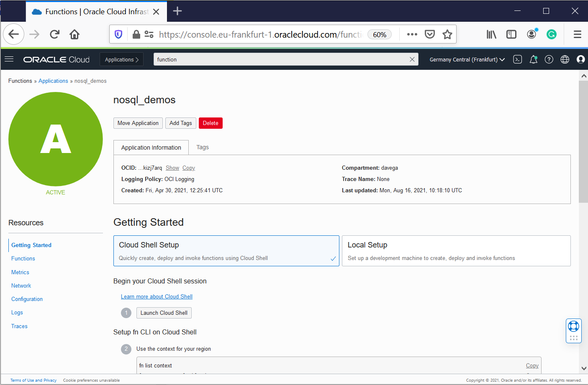Click the Move Application button
Image resolution: width=588 pixels, height=385 pixels.
[x=138, y=123]
